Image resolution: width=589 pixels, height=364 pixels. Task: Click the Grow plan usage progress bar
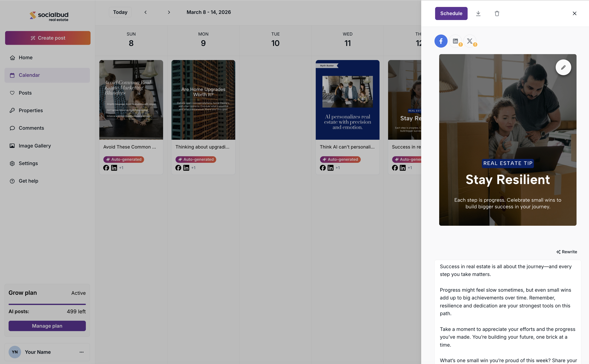point(47,304)
